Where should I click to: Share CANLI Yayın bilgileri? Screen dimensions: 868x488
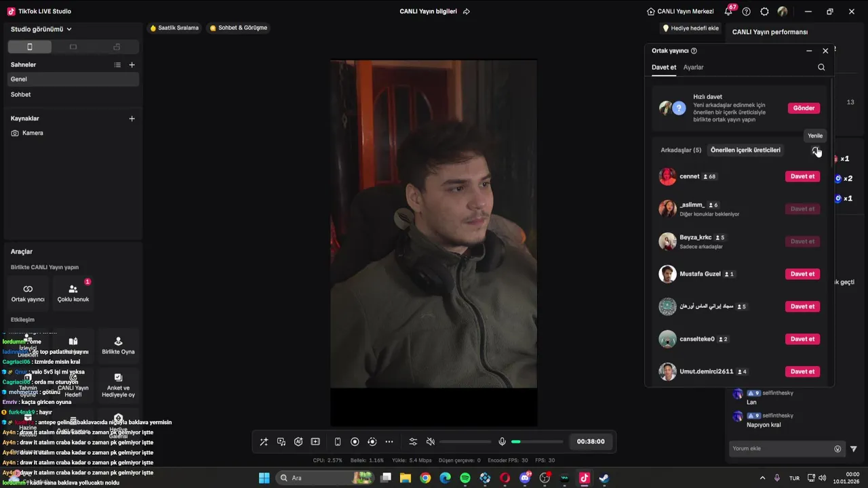pos(466,12)
